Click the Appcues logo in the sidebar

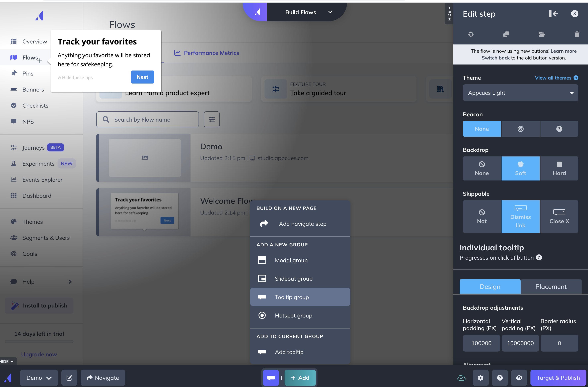(39, 16)
